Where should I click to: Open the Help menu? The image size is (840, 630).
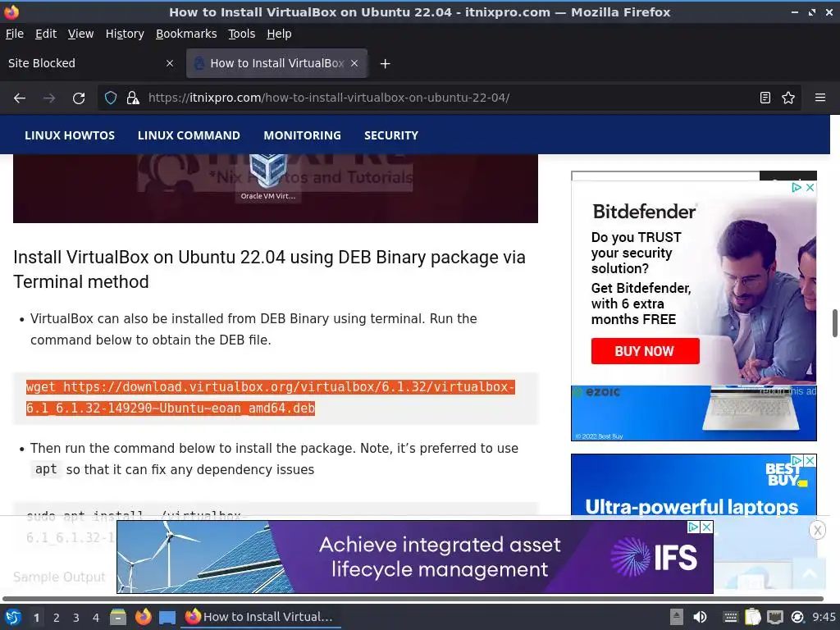point(279,34)
